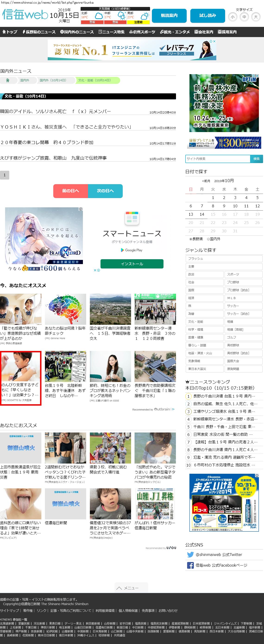Open the home breadcrumb icon

[x=8, y=80]
